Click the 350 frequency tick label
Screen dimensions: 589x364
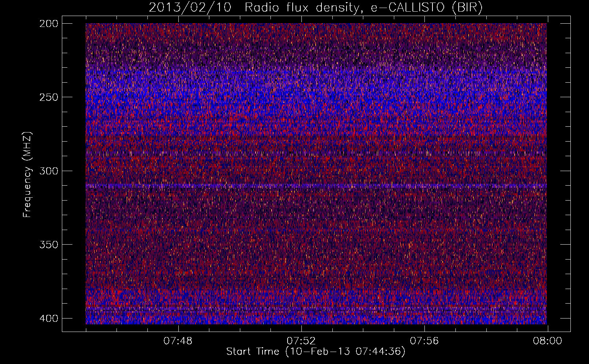[x=49, y=244]
